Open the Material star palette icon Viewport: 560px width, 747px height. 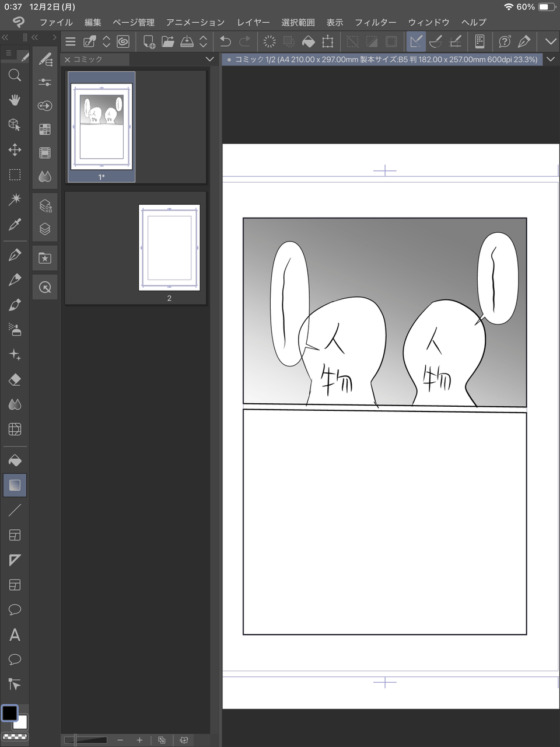tap(45, 258)
